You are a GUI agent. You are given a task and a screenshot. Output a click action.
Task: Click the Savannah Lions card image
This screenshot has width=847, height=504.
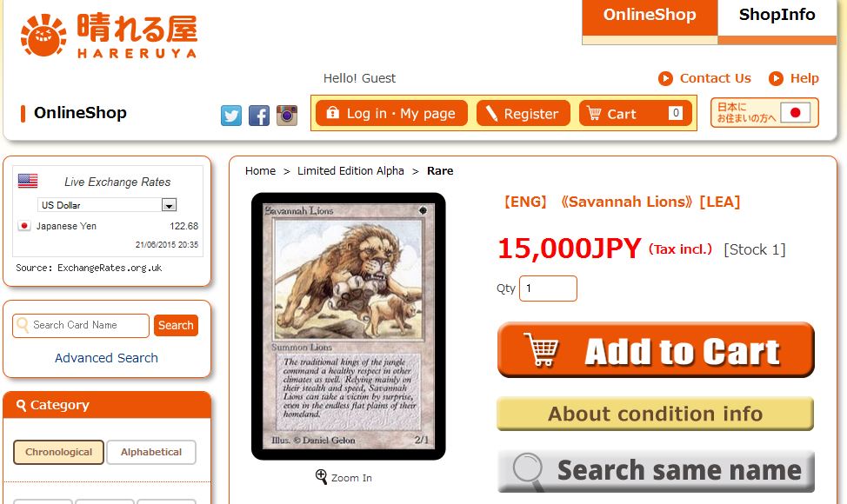pos(349,327)
